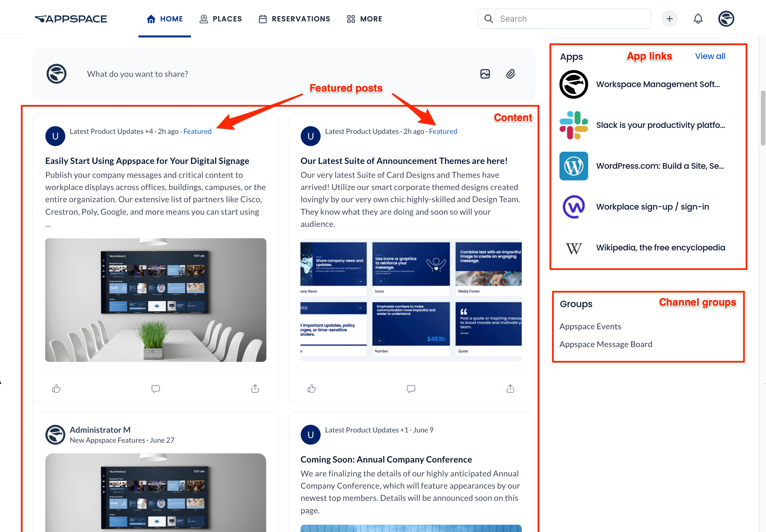This screenshot has width=766, height=532.
Task: Open the More menu
Action: pyautogui.click(x=365, y=19)
